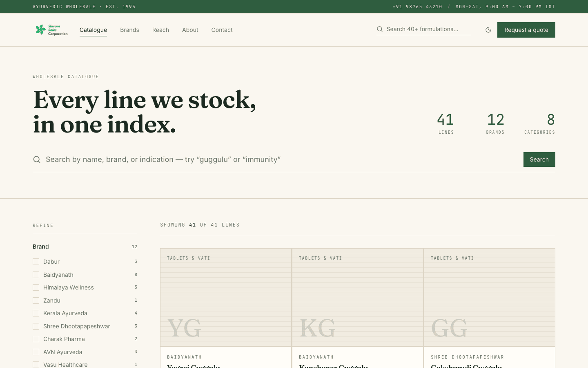Enable the Himalaya Wellness filter
Screen dimensions: 588x368
36,287
